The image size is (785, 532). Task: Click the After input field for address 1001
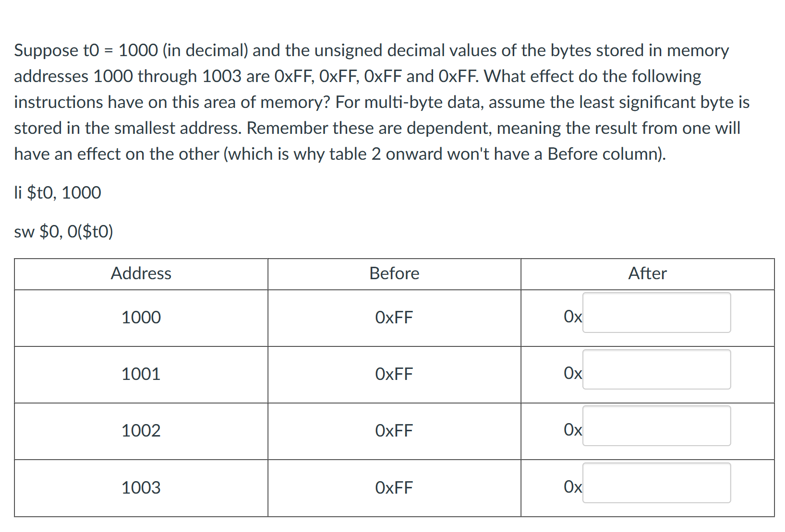tap(656, 369)
